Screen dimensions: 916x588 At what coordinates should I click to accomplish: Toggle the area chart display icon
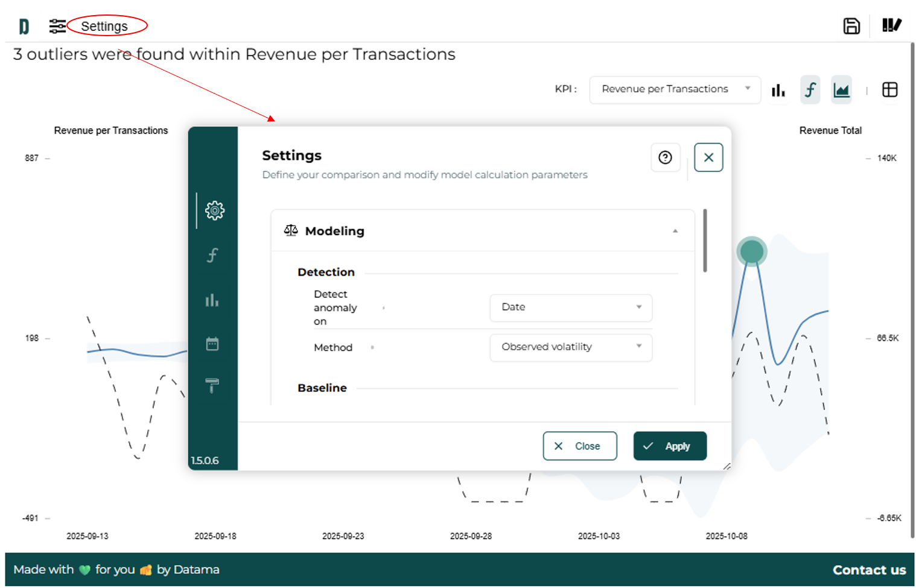[x=841, y=90]
